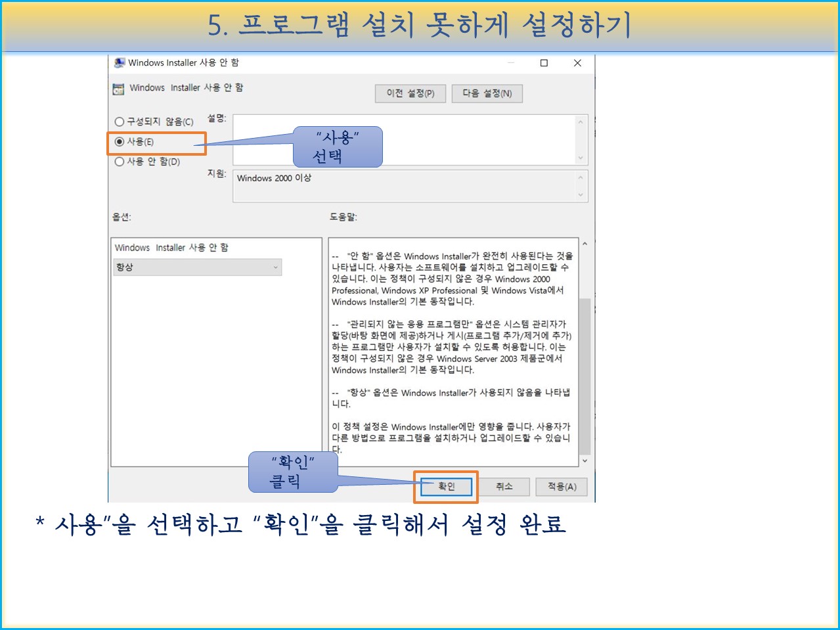
Task: Click the 'Windows Installer 사용 안 함' options label
Action: tap(171, 248)
